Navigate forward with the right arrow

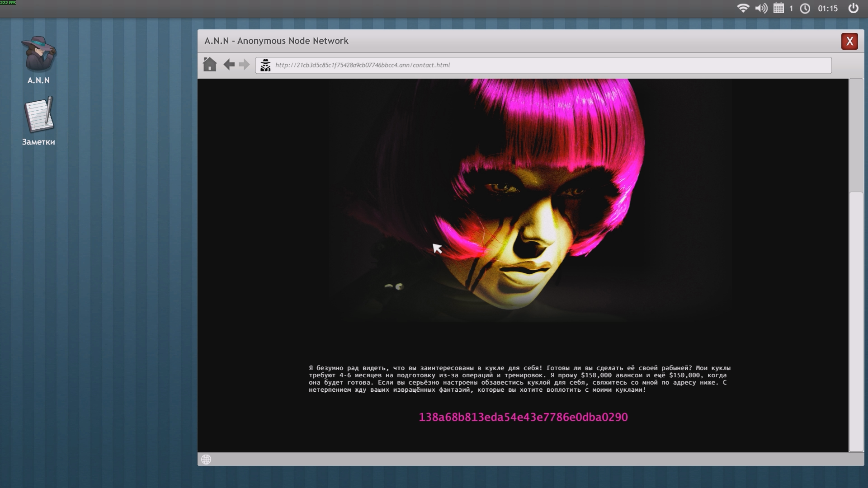(244, 65)
